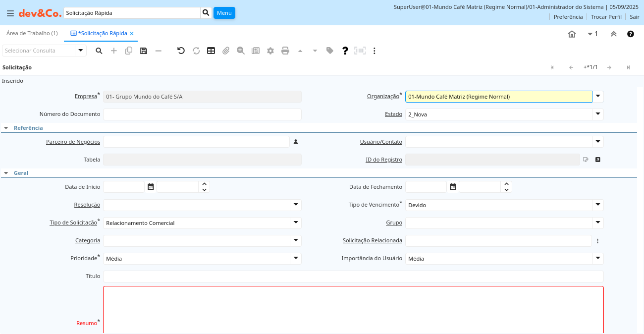Open the Estado dropdown
The image size is (644, 334).
(x=598, y=114)
